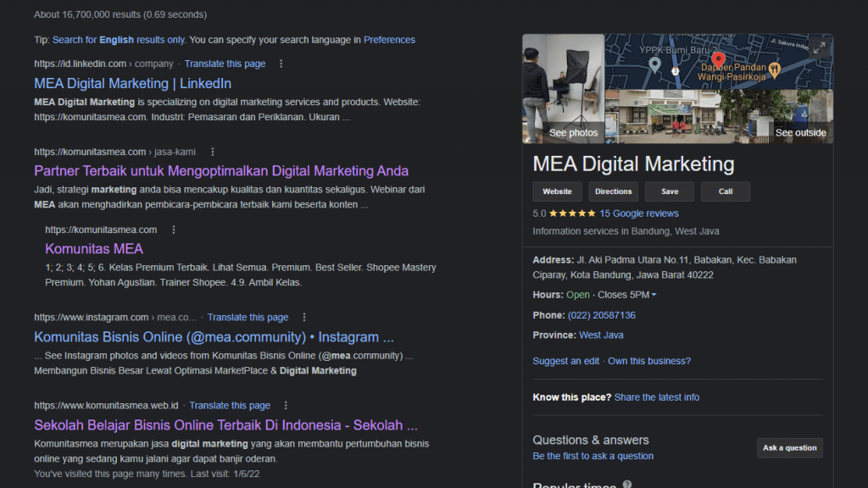Open West Java province link
The image size is (868, 488).
click(x=601, y=335)
